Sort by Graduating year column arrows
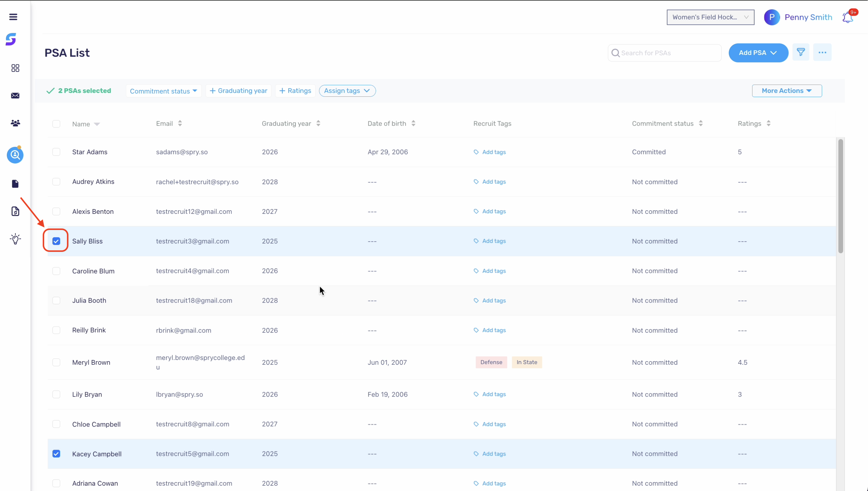 (x=318, y=123)
